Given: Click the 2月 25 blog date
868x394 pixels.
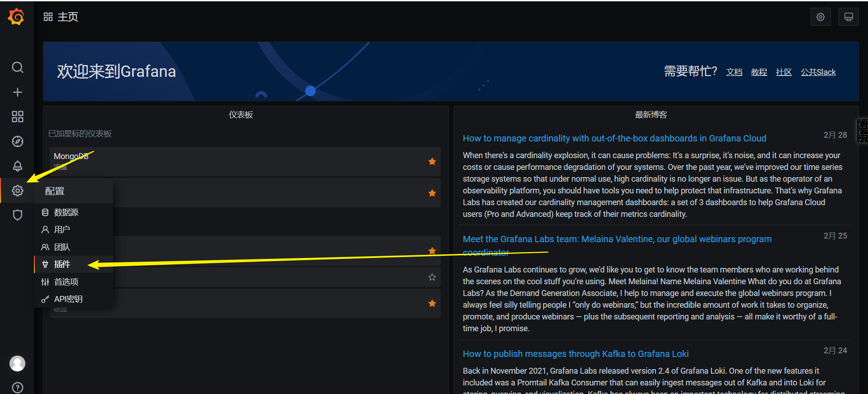Looking at the screenshot, I should (835, 236).
